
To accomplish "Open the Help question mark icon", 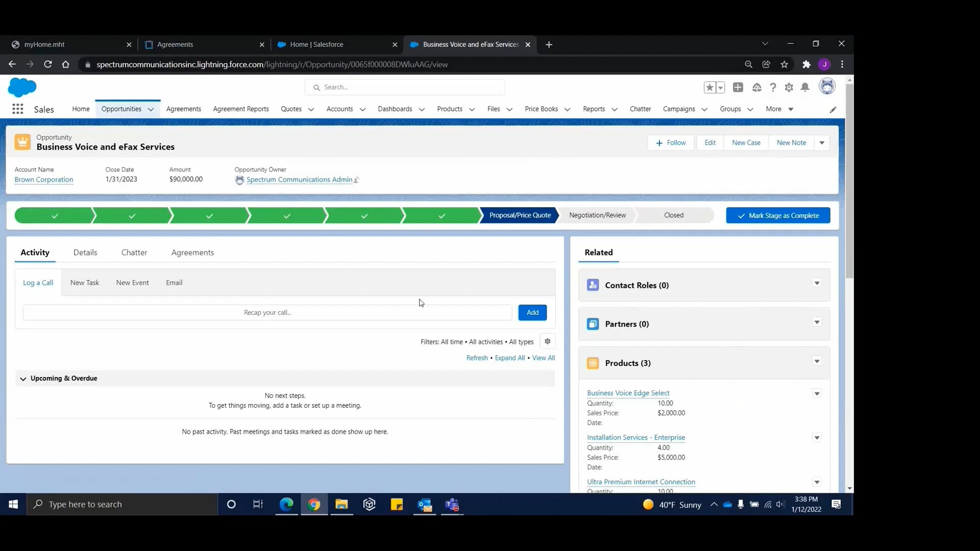I will point(772,87).
